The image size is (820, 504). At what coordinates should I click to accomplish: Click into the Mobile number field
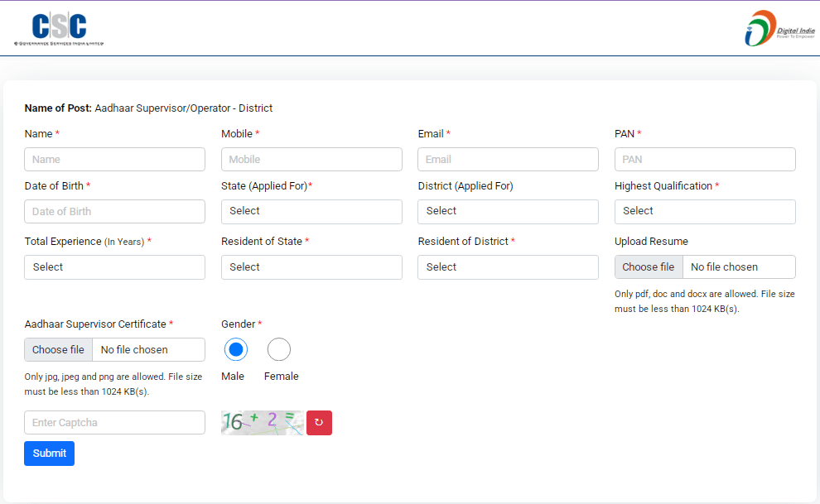click(311, 160)
